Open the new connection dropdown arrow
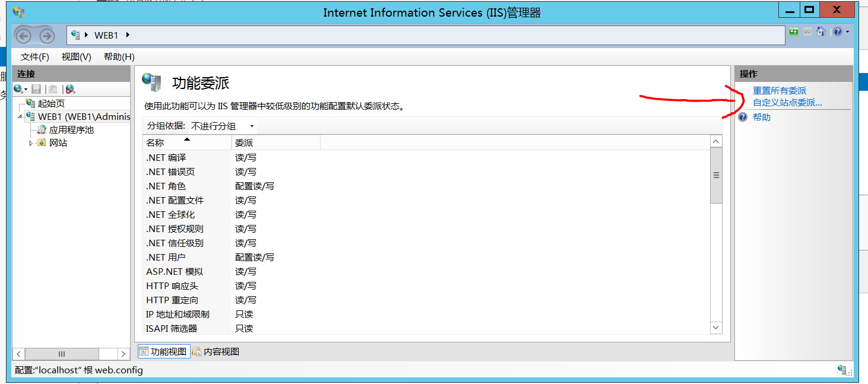 coord(26,90)
